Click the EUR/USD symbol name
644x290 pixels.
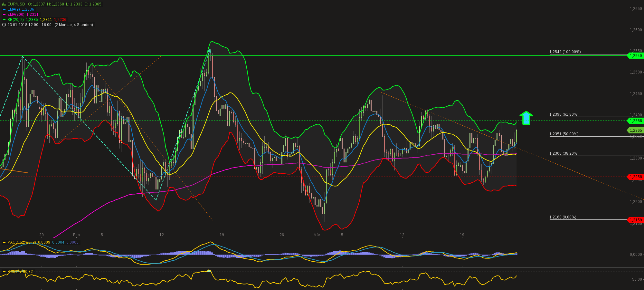[16, 4]
